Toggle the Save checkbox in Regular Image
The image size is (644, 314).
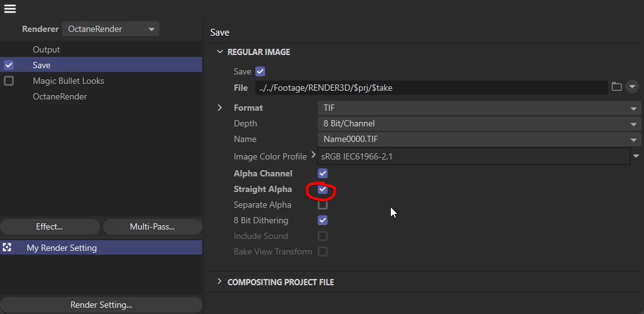261,71
